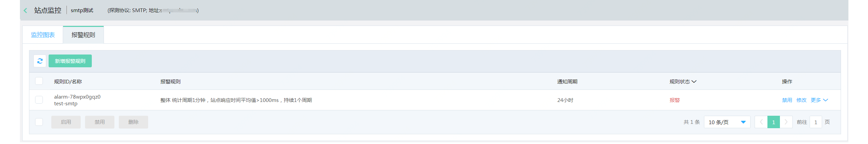Click the bottom 禁用 batch button
The image size is (868, 144).
click(100, 122)
